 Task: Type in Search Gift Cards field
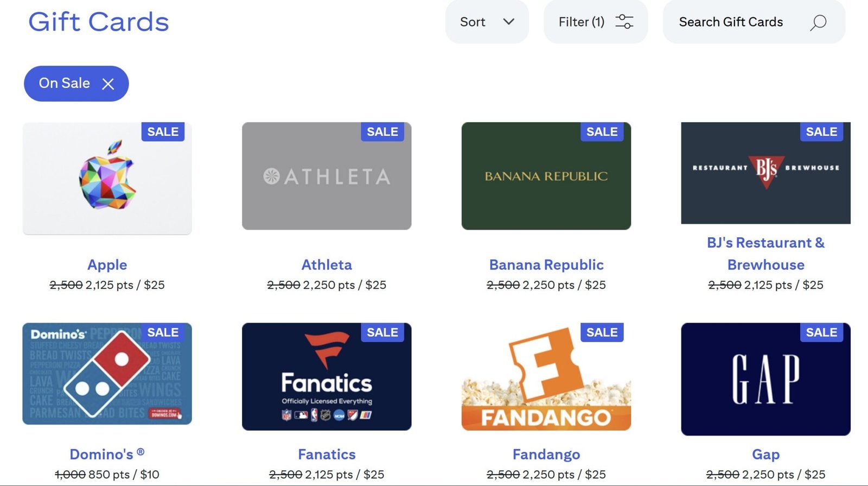coord(731,22)
